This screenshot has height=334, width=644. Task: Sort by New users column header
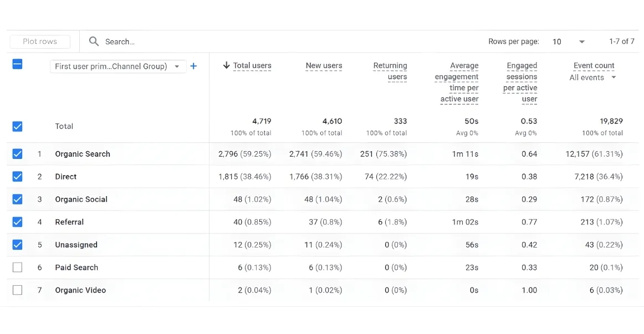point(324,66)
